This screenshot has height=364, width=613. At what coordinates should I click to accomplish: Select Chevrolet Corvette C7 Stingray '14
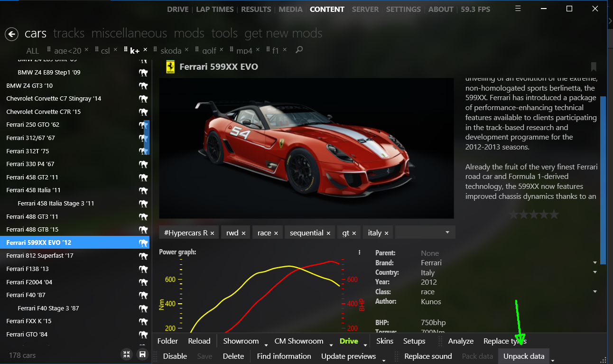54,99
